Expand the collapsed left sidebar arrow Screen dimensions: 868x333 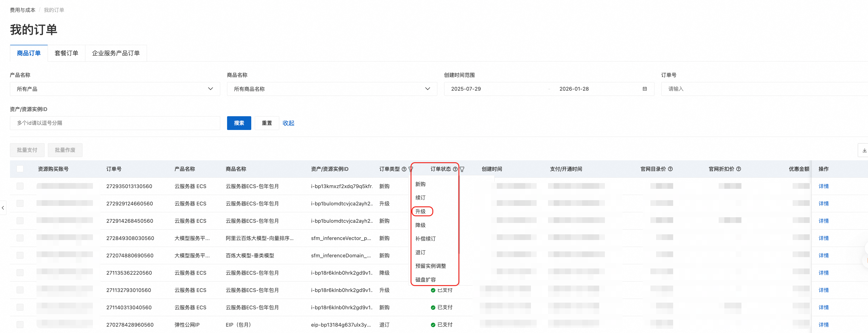(x=3, y=208)
